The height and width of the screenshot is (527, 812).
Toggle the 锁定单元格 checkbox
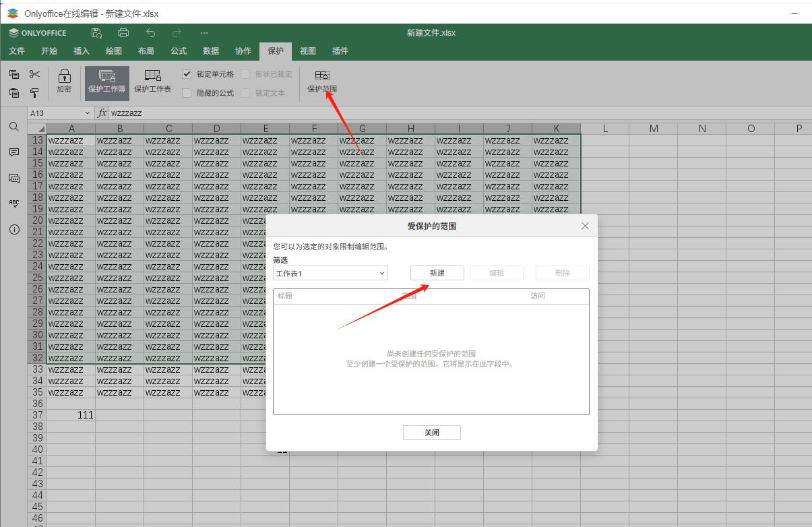187,74
